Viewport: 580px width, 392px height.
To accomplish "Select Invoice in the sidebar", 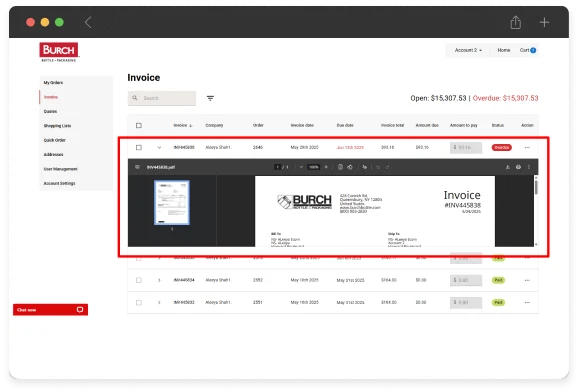I will tap(51, 97).
